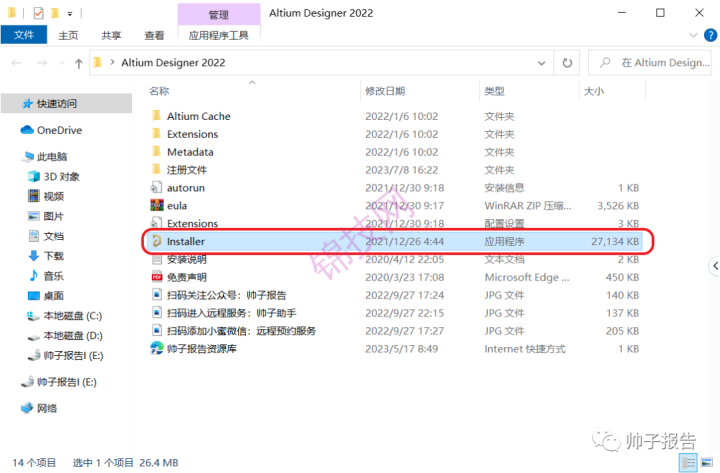Click the refresh button beside address bar
The height and width of the screenshot is (473, 720).
tap(567, 62)
